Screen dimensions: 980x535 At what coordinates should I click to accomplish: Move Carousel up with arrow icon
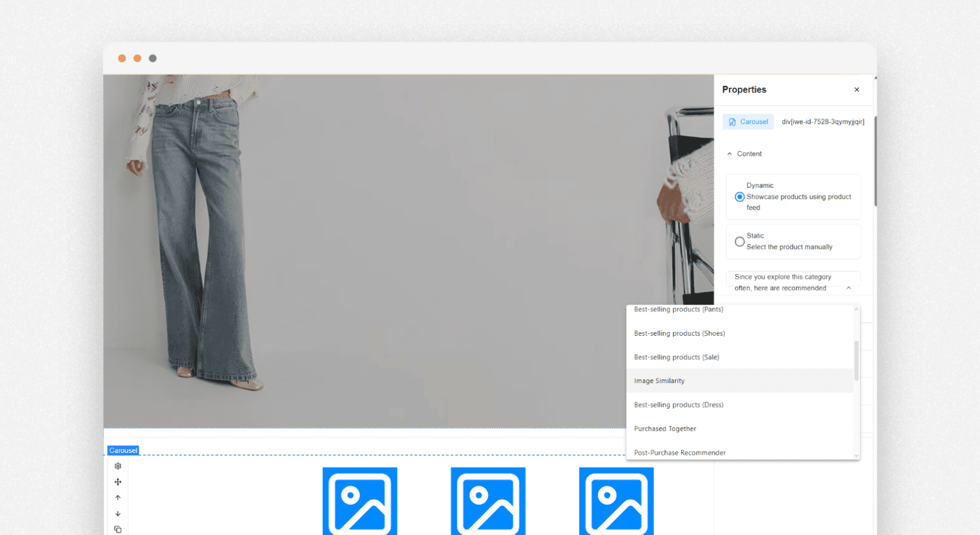pyautogui.click(x=118, y=498)
